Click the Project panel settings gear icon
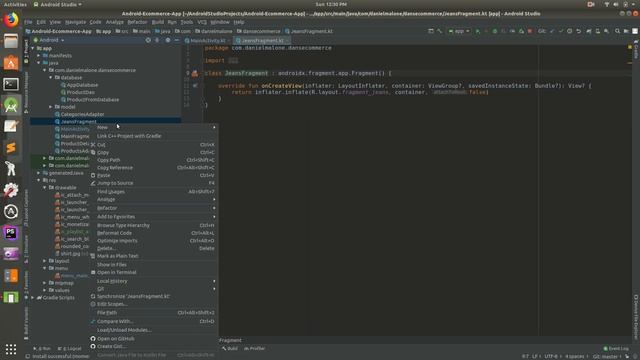The image size is (640, 360). [168, 40]
